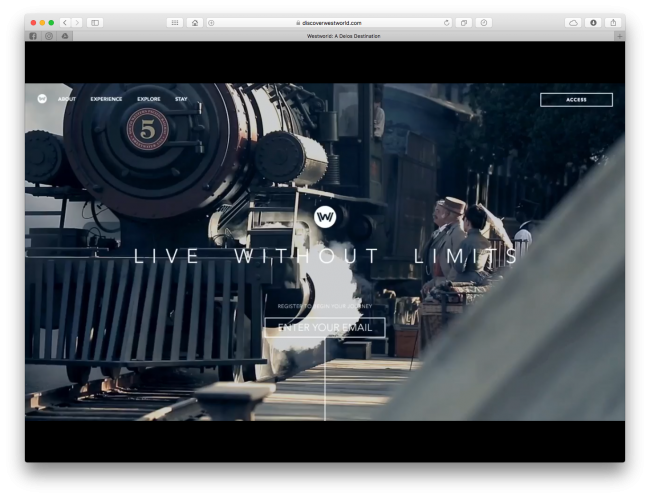650x498 pixels.
Task: Minimize the window with yellow button
Action: (42, 23)
